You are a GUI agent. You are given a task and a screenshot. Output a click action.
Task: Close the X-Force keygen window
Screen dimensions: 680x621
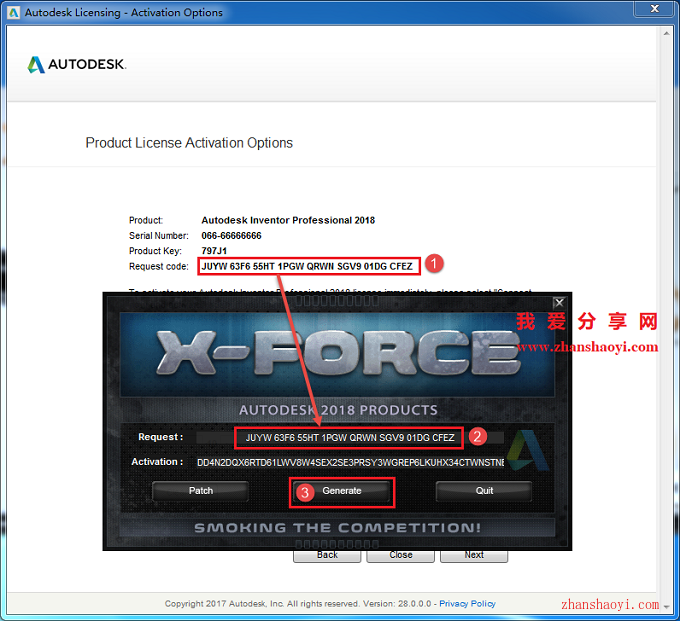559,302
